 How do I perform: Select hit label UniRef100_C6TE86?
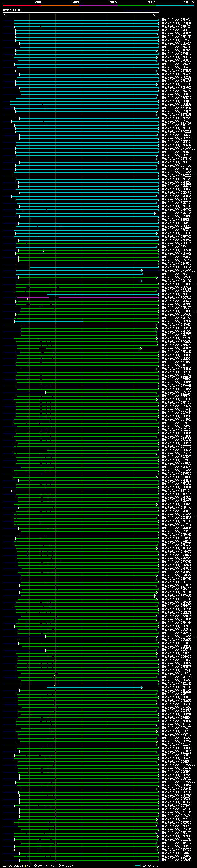(x=177, y=233)
